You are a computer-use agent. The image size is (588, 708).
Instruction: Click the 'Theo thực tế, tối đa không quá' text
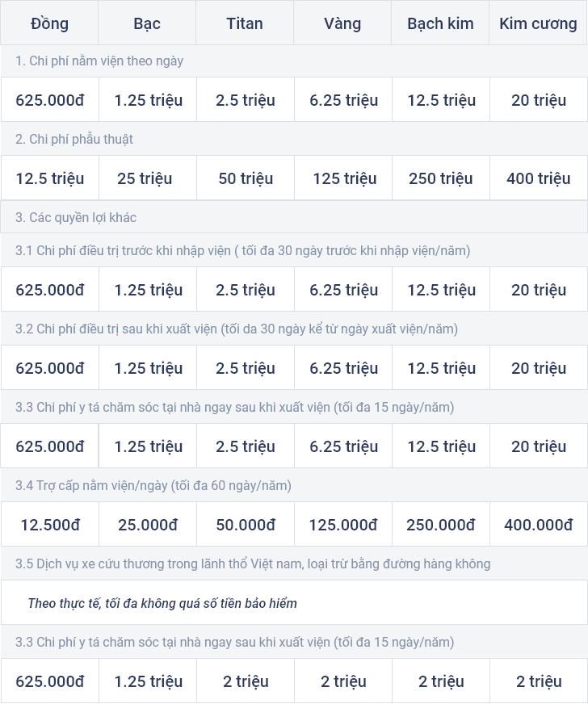[x=114, y=603]
